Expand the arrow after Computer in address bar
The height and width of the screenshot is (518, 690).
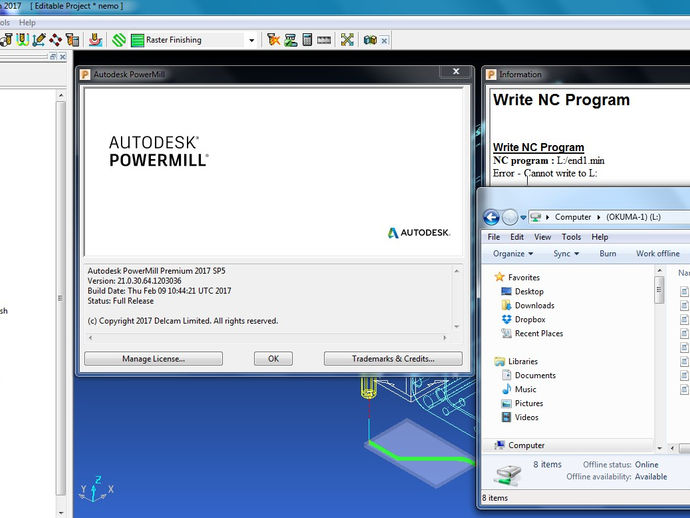598,217
